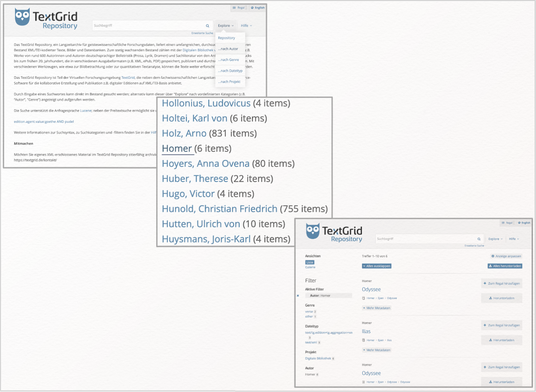The image size is (536, 392).
Task: Open author Holz, Arno
Action: point(184,133)
